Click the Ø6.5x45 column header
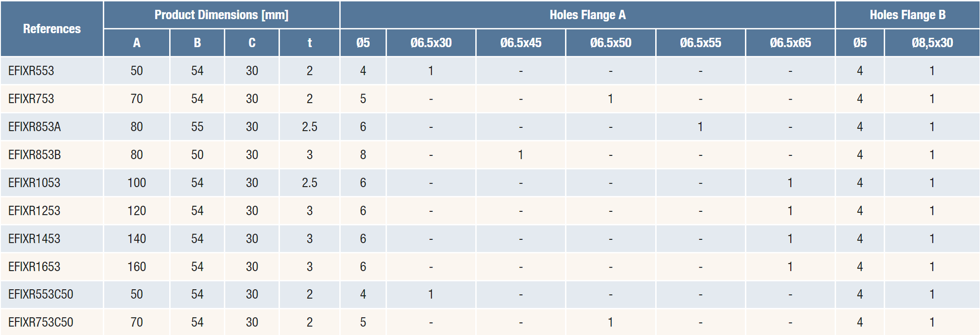980x335 pixels. [521, 43]
